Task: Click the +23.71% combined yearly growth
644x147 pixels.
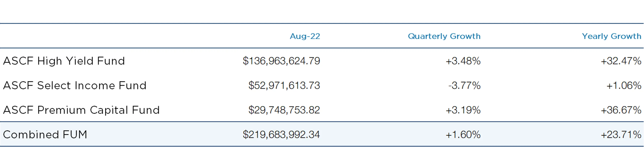Action: 621,134
